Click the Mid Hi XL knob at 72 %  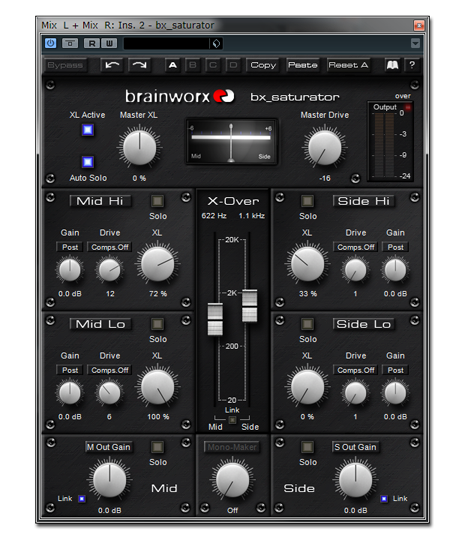click(x=157, y=264)
